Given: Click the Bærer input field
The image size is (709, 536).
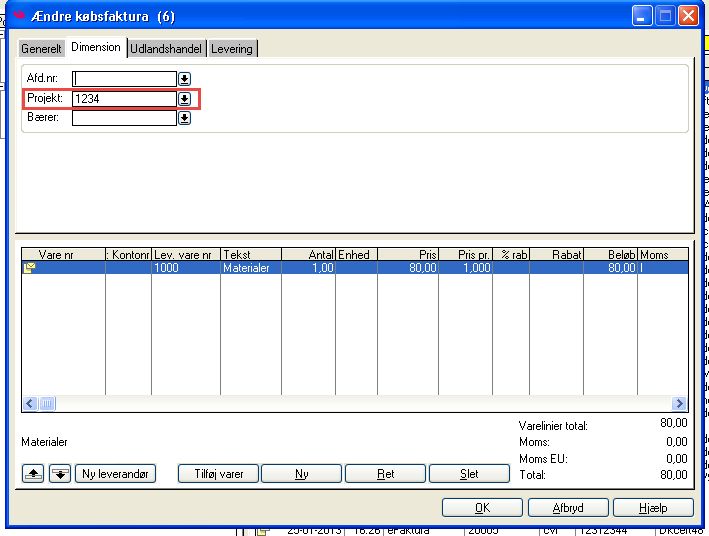Looking at the screenshot, I should [x=124, y=118].
